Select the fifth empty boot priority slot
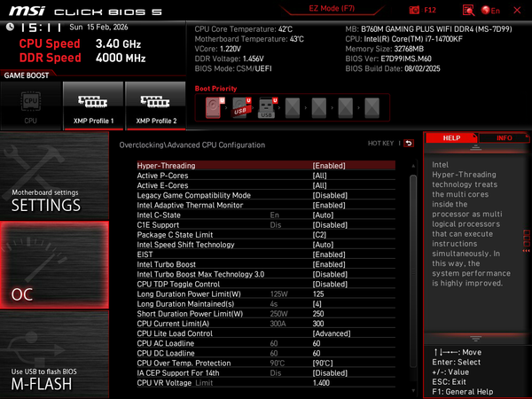The height and width of the screenshot is (399, 532). click(x=319, y=107)
